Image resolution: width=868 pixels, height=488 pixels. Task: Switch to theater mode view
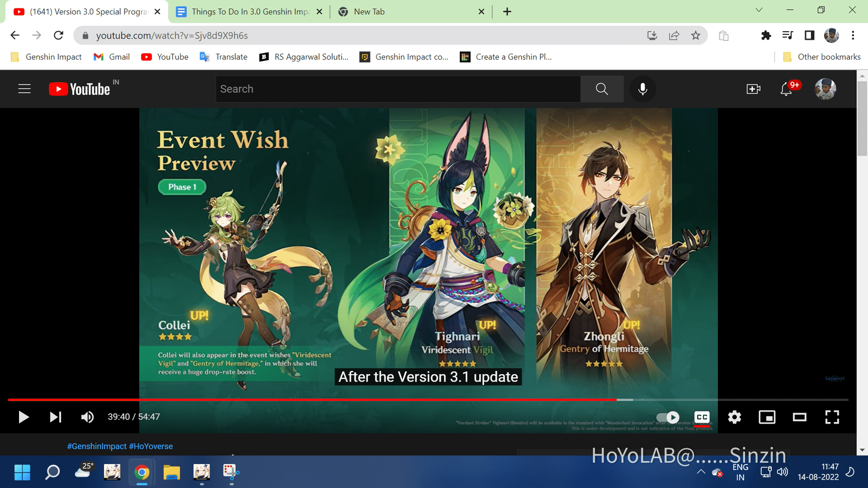click(799, 417)
